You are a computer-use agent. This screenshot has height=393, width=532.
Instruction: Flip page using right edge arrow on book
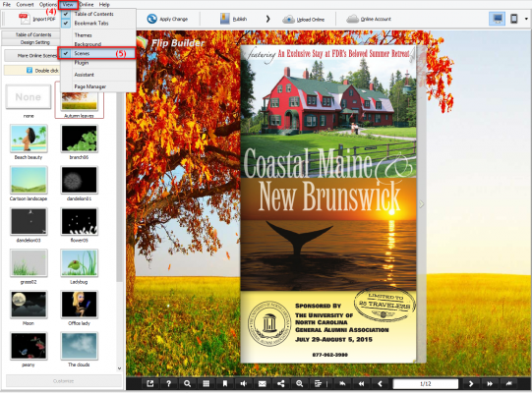422,204
